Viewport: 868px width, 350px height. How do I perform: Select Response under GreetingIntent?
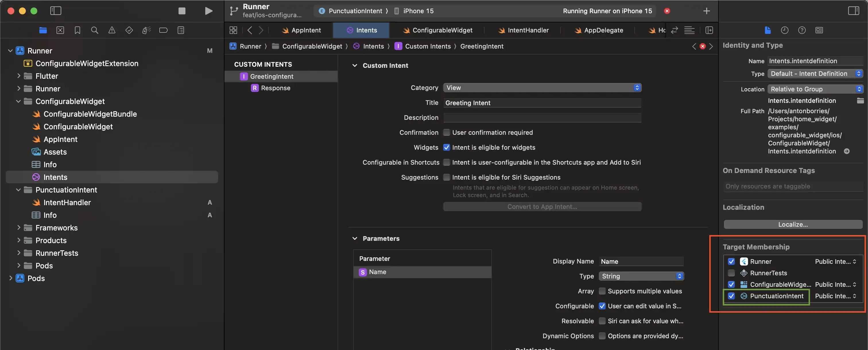275,88
